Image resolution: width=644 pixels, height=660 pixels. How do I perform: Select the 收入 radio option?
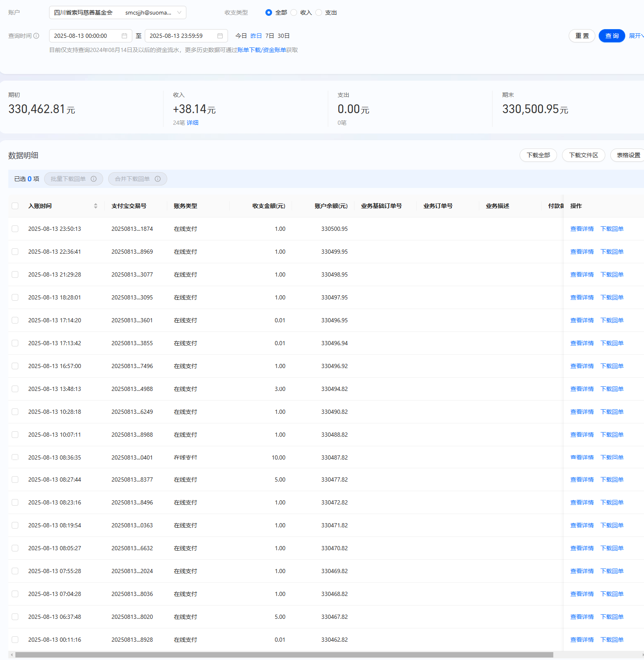(294, 12)
